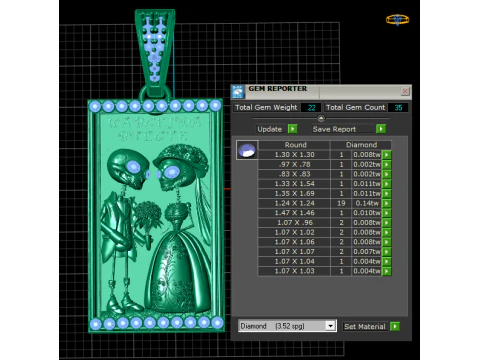
Task: Select the 1.24 X 1.24 size cell
Action: 294,203
